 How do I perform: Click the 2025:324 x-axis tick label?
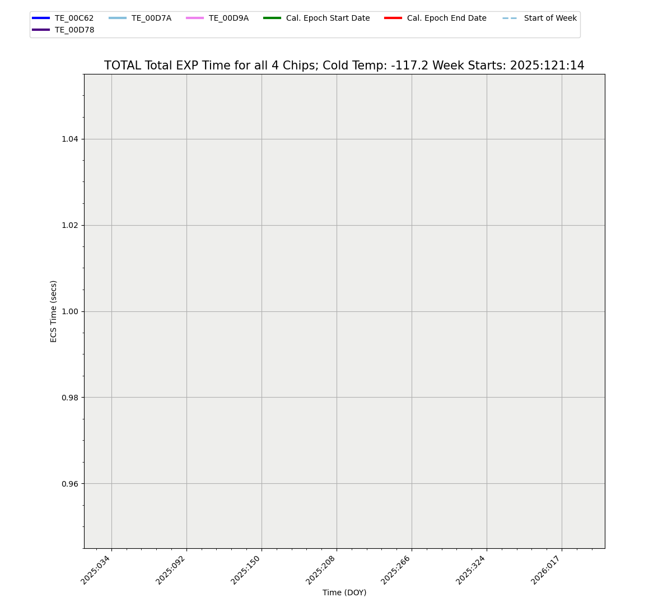(x=472, y=570)
